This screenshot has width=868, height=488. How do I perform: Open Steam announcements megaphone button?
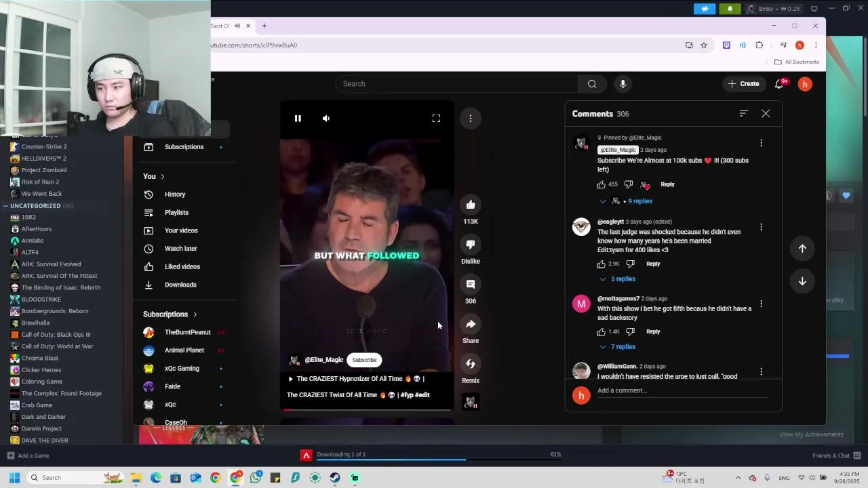705,9
